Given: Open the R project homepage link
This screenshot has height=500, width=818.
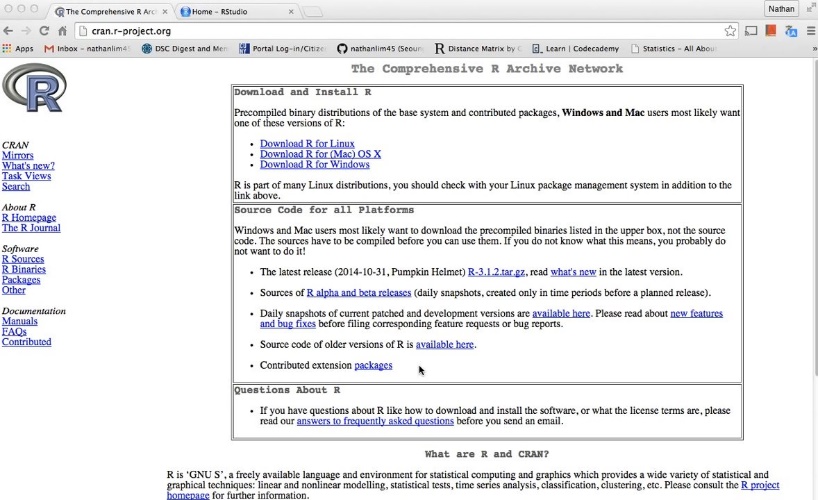Looking at the screenshot, I should pyautogui.click(x=760, y=485).
